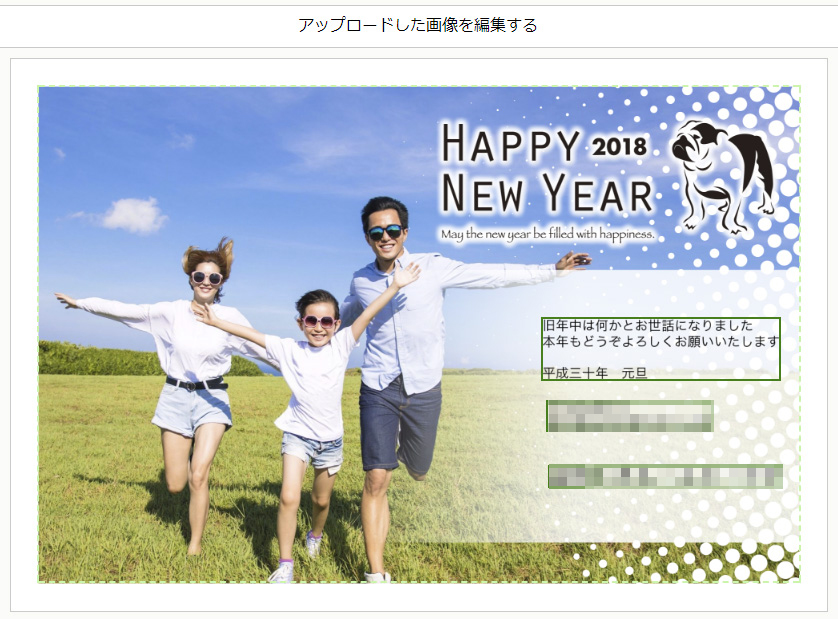Click the white cloud in the sky
Image resolution: width=838 pixels, height=619 pixels.
coord(132,214)
